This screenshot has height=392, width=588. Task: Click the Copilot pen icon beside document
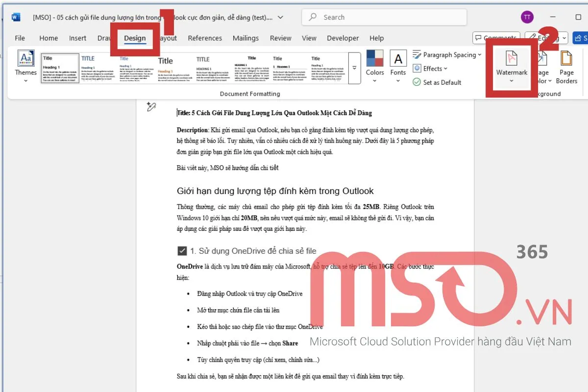coord(151,107)
